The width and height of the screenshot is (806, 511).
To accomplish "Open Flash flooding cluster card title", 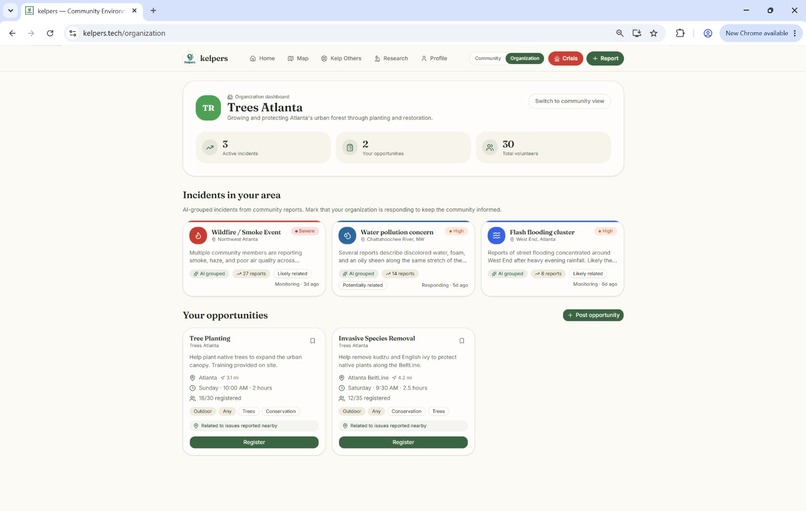I will 542,232.
